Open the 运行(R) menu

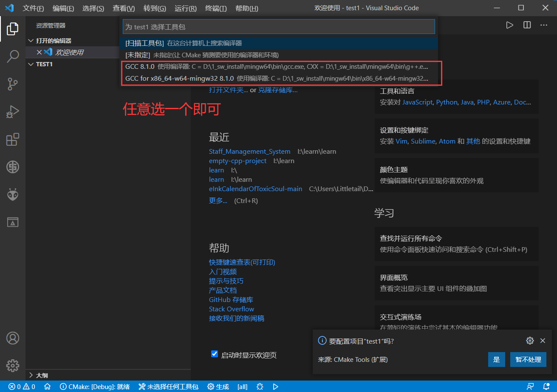tap(186, 8)
